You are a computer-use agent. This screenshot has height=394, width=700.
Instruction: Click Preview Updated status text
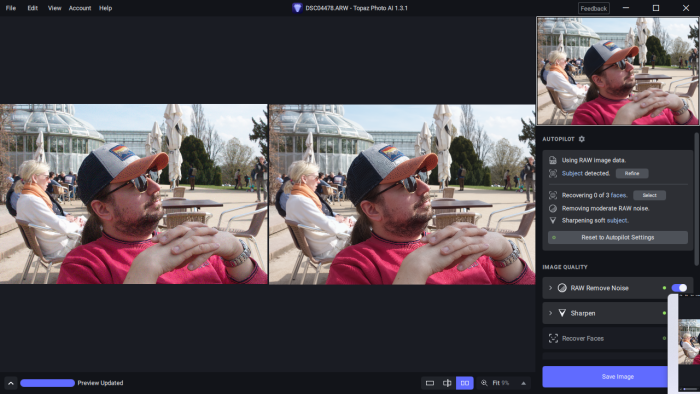point(100,383)
